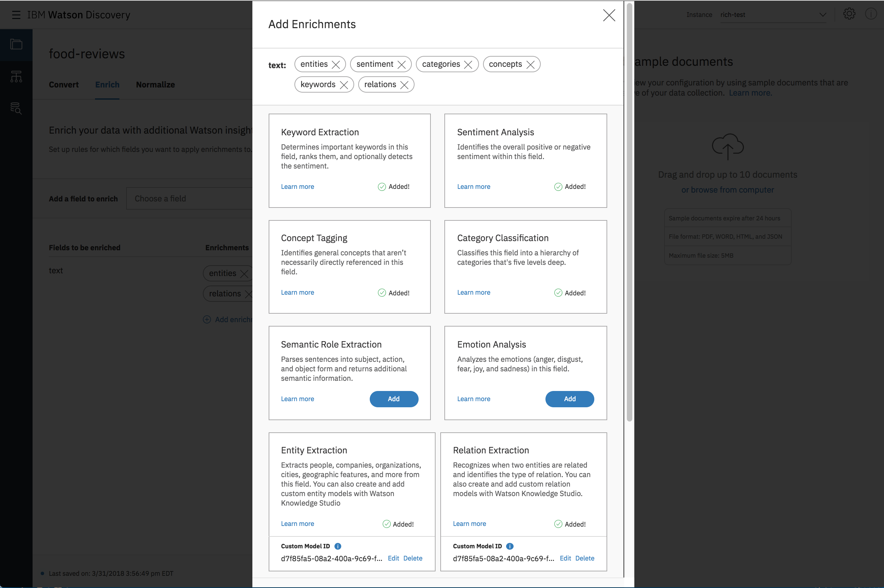Open the Choose a field dropdown

click(189, 198)
